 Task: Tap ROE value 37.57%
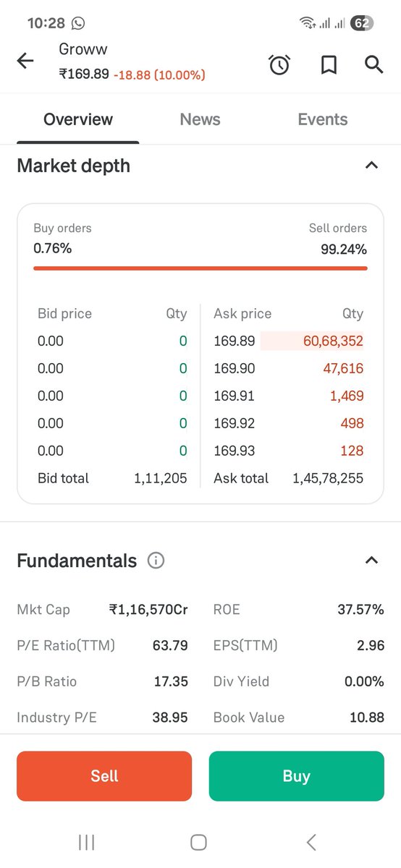pos(360,609)
